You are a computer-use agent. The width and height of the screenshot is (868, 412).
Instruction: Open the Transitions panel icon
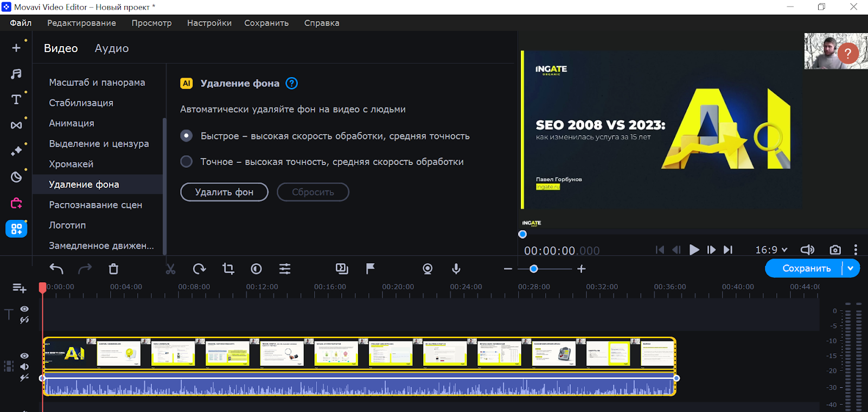(16, 125)
